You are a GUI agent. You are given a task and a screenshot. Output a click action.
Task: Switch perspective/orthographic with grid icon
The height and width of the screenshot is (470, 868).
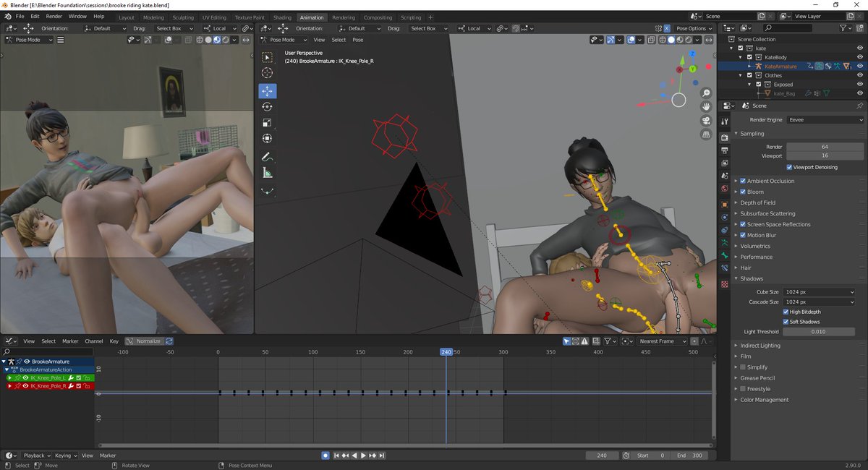706,134
